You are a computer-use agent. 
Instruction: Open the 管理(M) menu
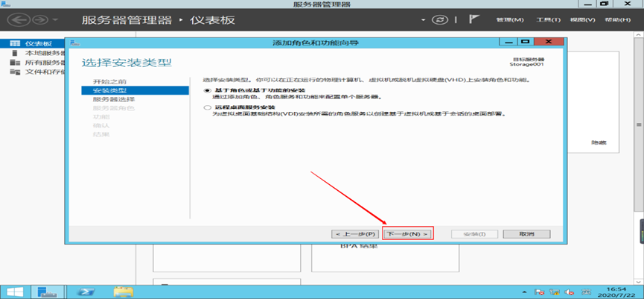click(510, 19)
